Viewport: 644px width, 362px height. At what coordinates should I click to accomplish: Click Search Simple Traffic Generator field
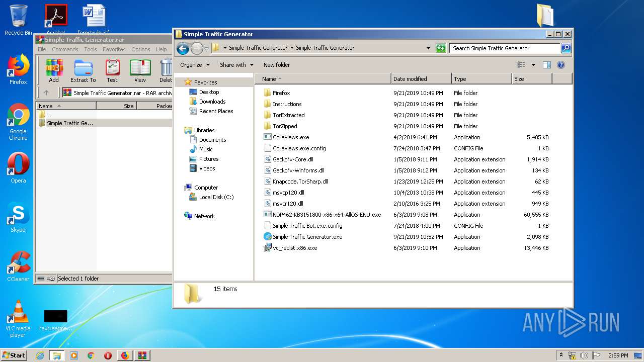(x=505, y=48)
